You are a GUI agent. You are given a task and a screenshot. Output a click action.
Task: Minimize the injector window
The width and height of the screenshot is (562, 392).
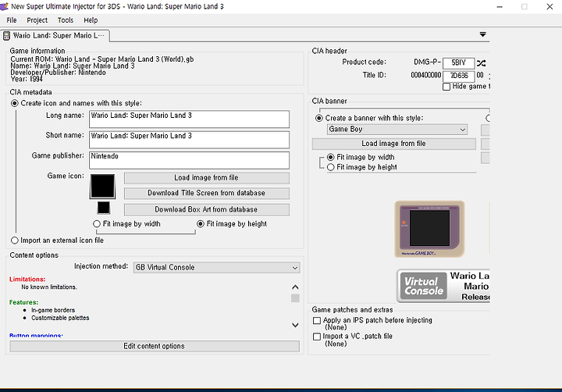pyautogui.click(x=500, y=7)
